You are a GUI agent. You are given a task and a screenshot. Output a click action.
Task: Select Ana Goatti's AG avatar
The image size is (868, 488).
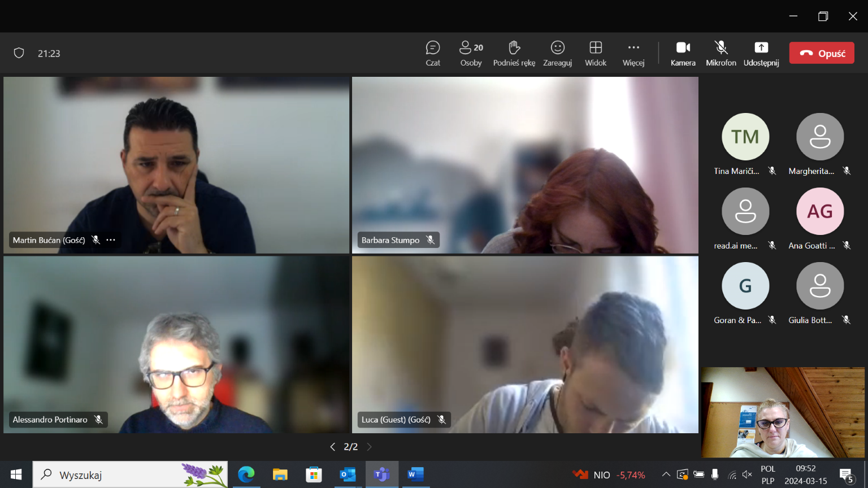(819, 211)
